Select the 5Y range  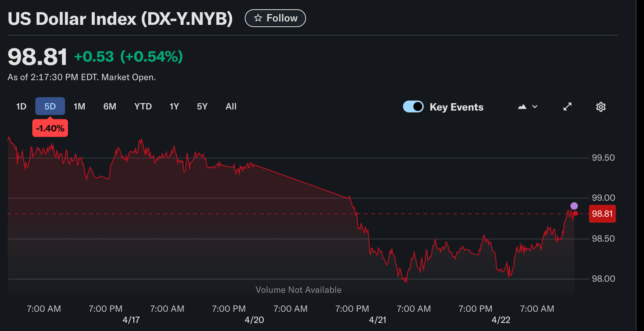(202, 106)
